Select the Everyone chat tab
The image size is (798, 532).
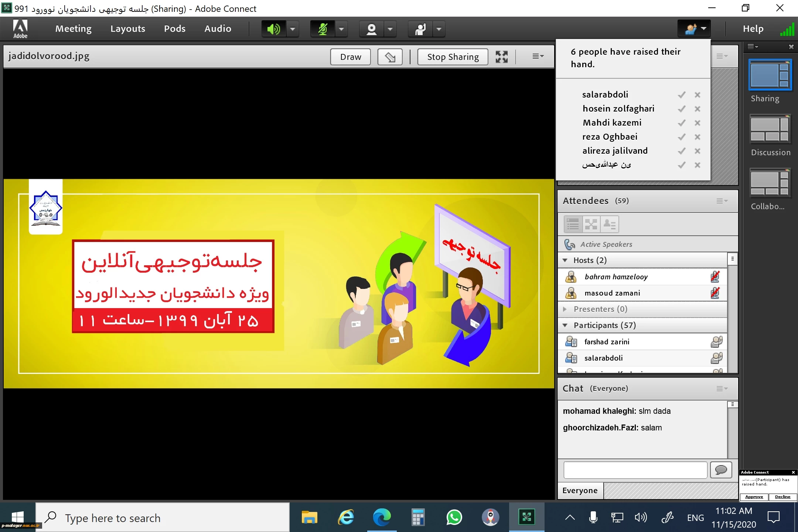pos(580,491)
